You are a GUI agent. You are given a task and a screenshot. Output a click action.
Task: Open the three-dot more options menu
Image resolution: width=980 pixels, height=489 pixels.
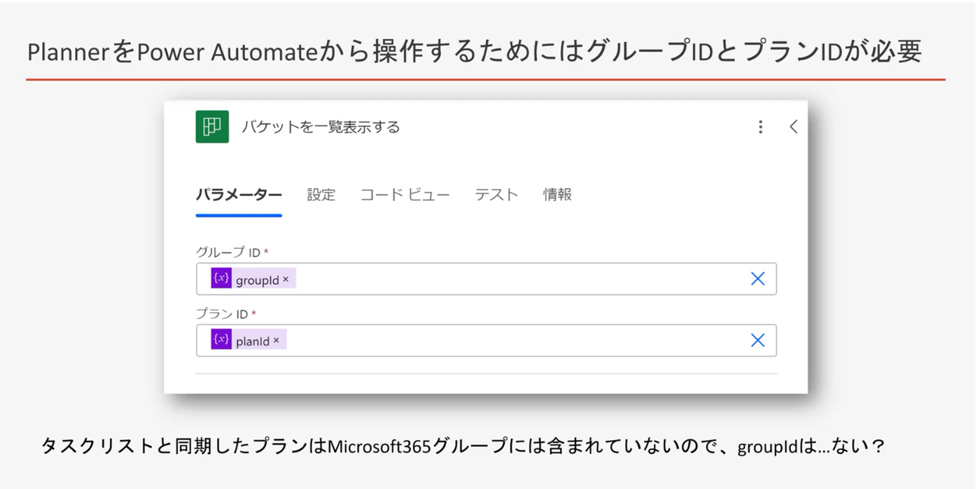tap(760, 127)
